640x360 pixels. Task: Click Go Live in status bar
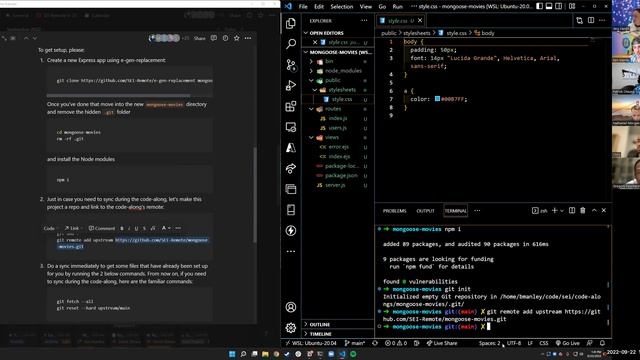[x=567, y=343]
